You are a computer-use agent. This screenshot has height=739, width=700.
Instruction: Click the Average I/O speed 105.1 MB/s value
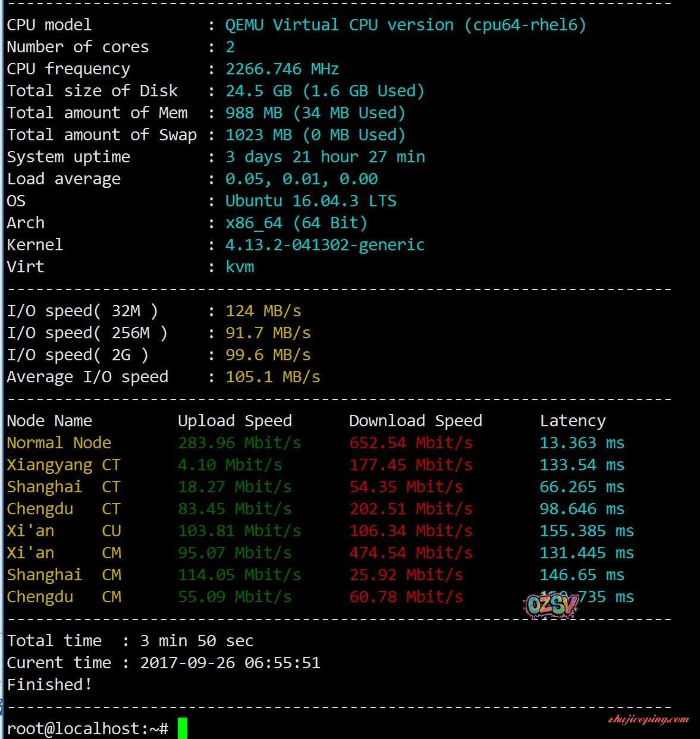click(x=272, y=377)
